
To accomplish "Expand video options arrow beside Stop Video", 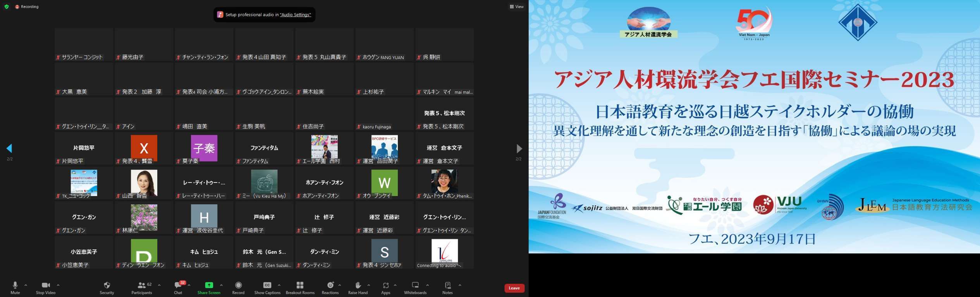I will (58, 285).
